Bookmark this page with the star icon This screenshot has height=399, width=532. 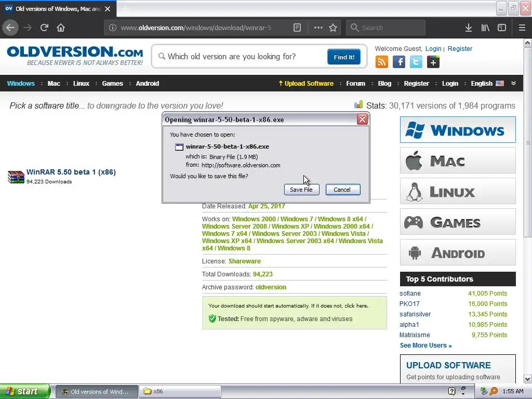pos(333,28)
